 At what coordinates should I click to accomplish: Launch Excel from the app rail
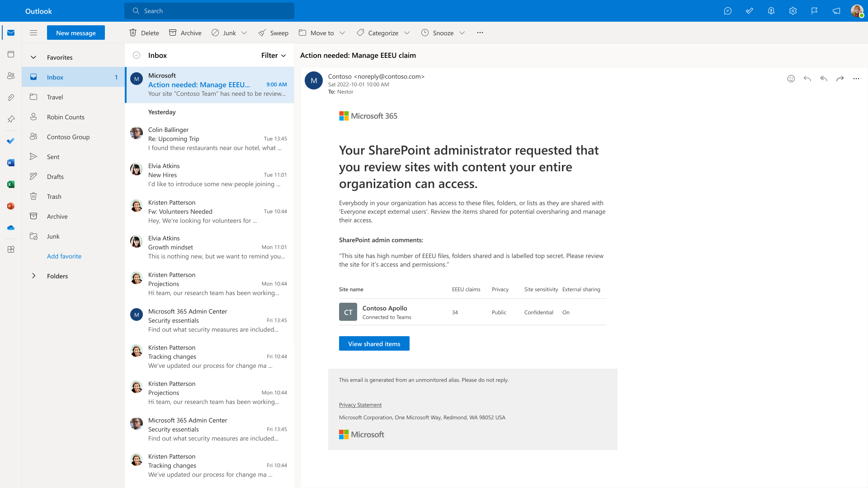coord(11,184)
